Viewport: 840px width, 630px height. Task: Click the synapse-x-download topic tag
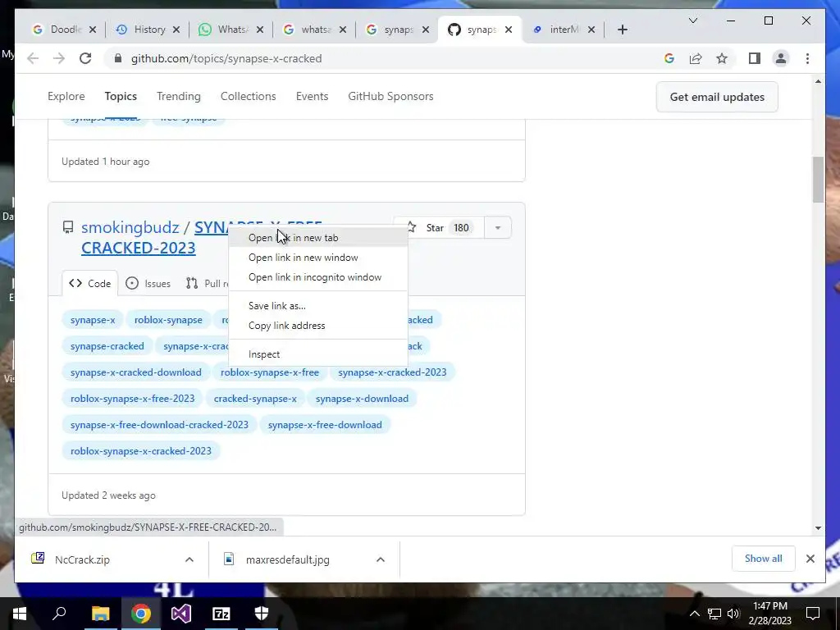pos(362,399)
